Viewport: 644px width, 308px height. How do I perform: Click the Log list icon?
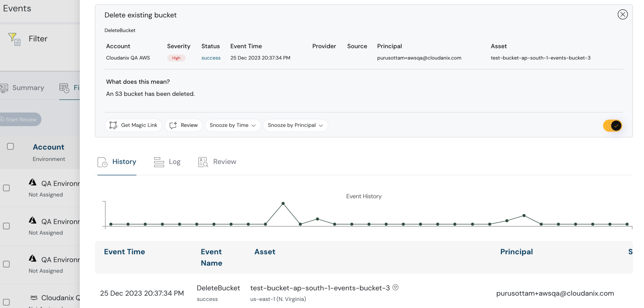click(x=159, y=162)
